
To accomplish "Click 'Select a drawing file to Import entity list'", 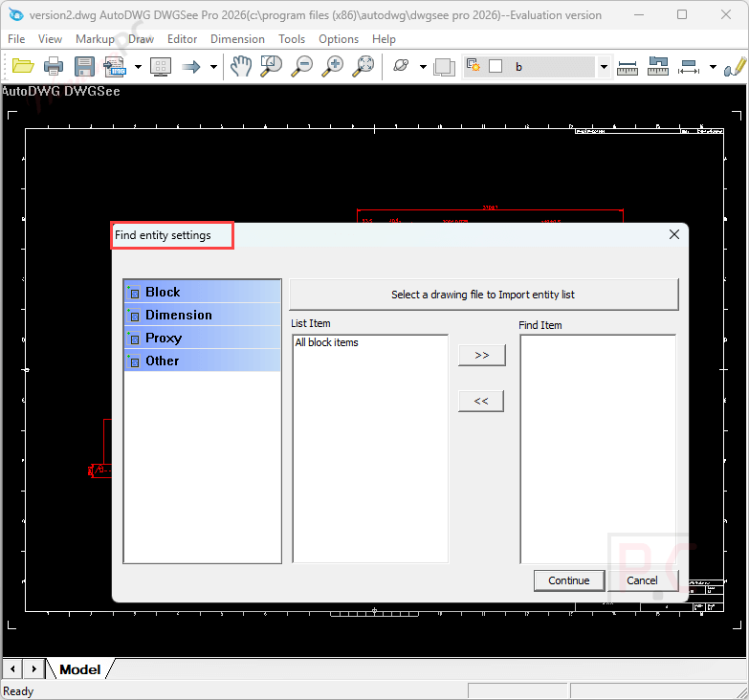I will coord(483,295).
